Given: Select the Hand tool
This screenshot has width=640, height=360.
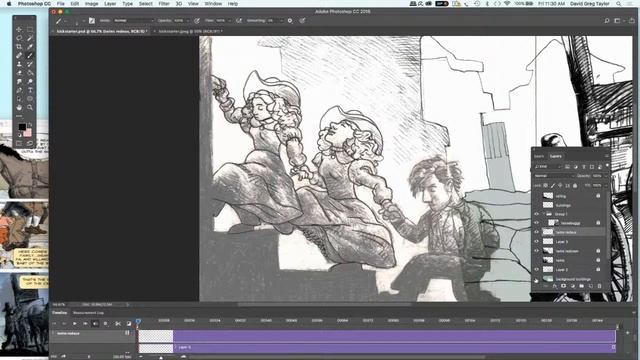Looking at the screenshot, I should (19, 107).
